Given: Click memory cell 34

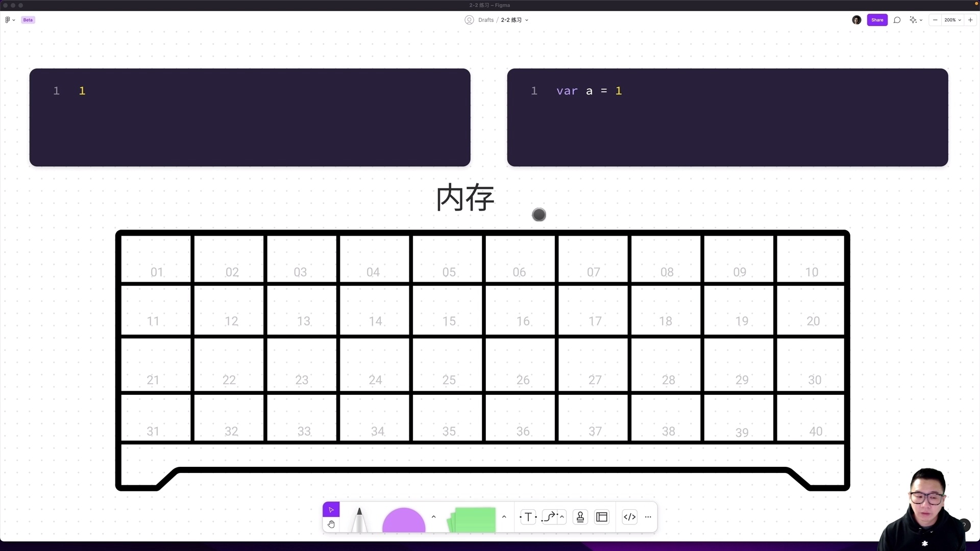Looking at the screenshot, I should click(x=375, y=417).
